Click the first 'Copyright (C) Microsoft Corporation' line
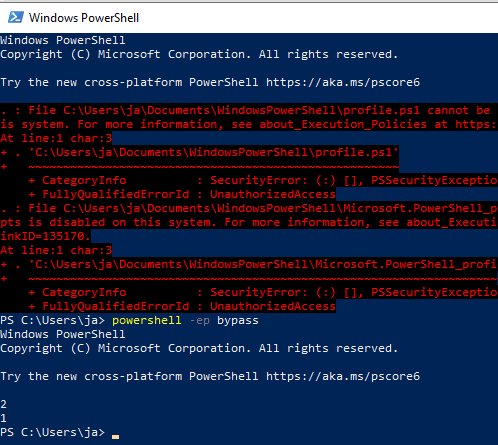Screen dimensions: 498x445 [199, 54]
